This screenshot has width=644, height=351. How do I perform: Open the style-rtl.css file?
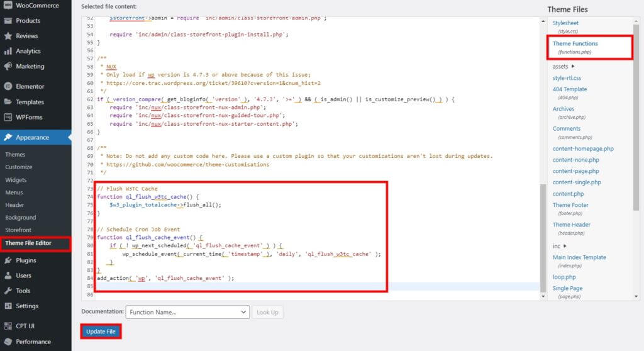click(567, 77)
